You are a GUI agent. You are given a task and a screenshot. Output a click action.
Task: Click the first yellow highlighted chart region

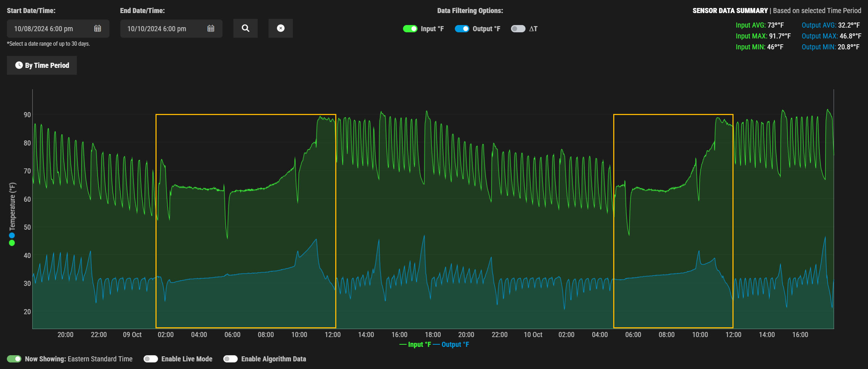[x=246, y=221]
